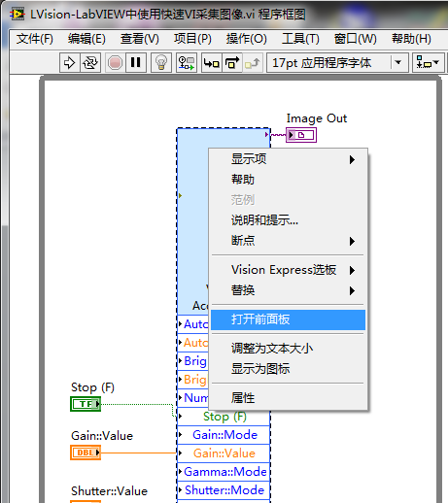This screenshot has height=503, width=448.
Task: Click the Gain::Value DBL terminal
Action: click(86, 453)
